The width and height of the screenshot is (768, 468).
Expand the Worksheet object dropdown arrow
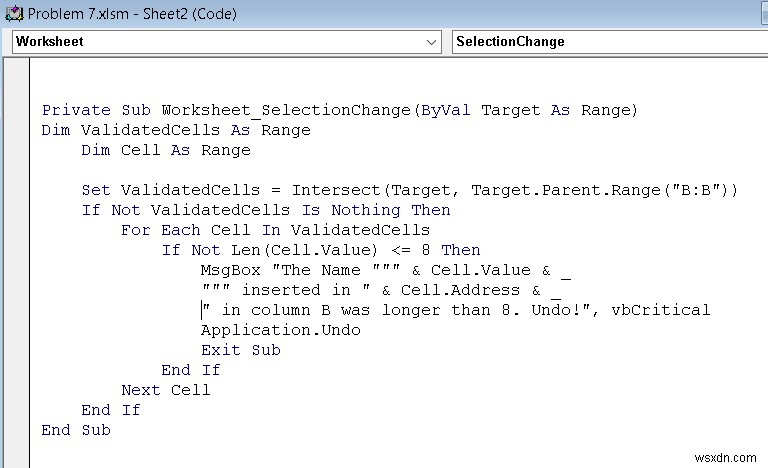click(x=431, y=42)
